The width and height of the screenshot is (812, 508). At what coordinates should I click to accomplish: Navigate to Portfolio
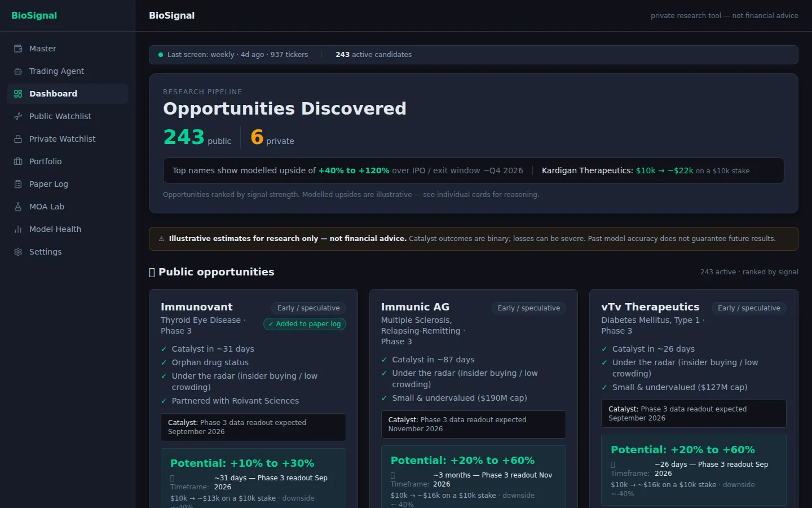67,161
